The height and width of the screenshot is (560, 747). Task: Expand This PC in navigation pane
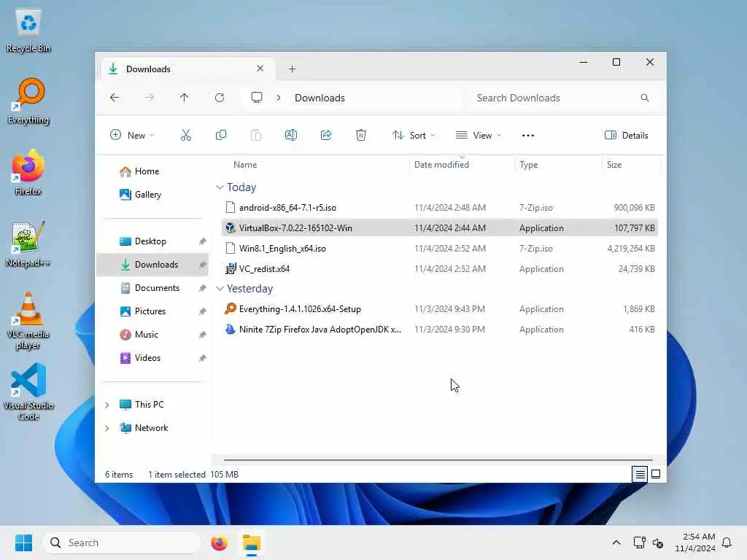coord(107,405)
